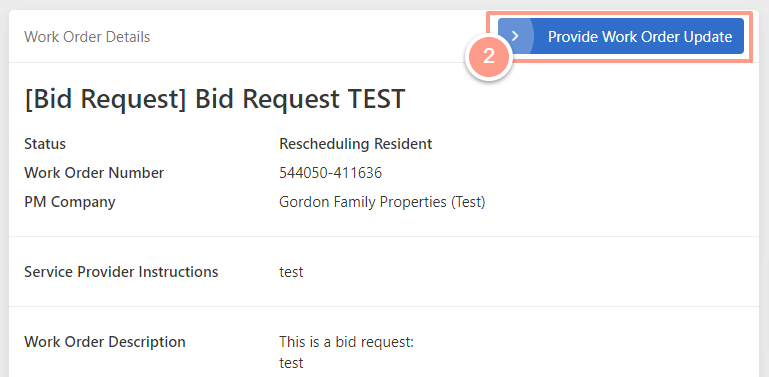Select the This is a bid request text

click(x=347, y=342)
